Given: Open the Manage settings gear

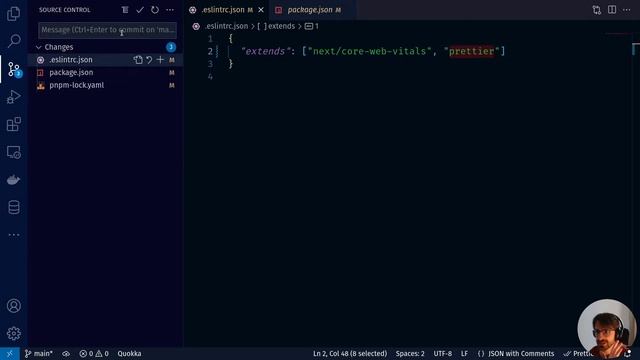Looking at the screenshot, I should pos(13,333).
